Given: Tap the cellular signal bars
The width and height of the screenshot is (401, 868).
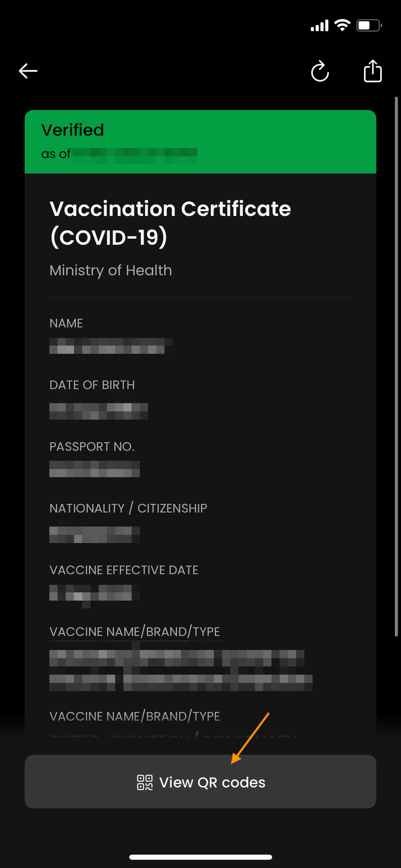Looking at the screenshot, I should (x=319, y=25).
